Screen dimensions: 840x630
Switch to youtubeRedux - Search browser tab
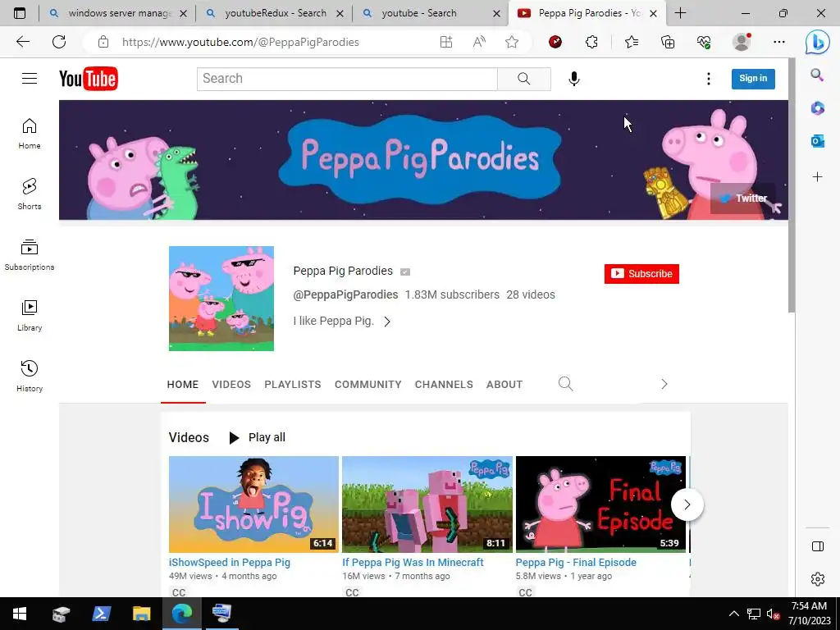(x=274, y=13)
